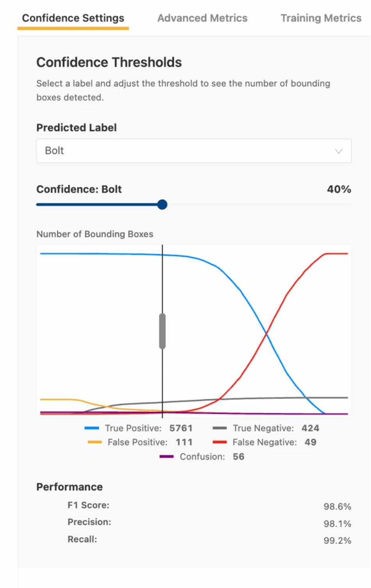Open the Training Metrics tab

click(x=321, y=18)
